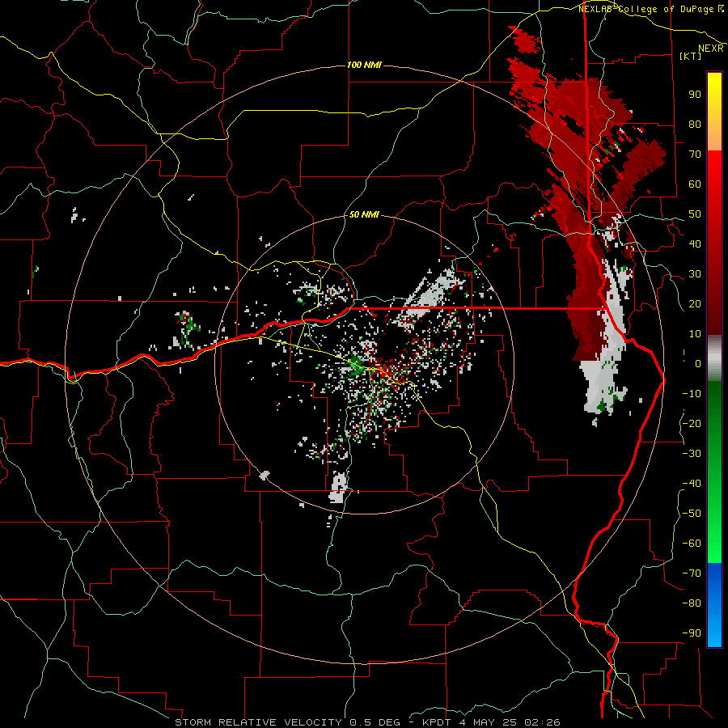This screenshot has width=728, height=728.
Task: Click the 10 value on the velocity scale
Action: point(695,334)
